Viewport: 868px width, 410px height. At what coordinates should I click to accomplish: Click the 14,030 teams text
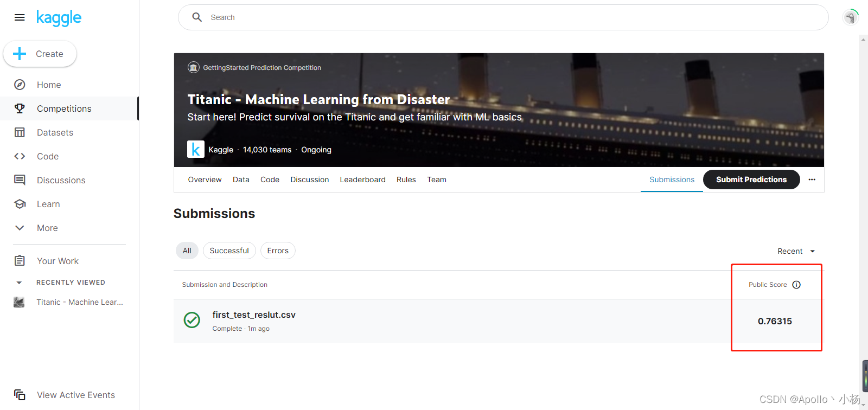click(x=267, y=150)
